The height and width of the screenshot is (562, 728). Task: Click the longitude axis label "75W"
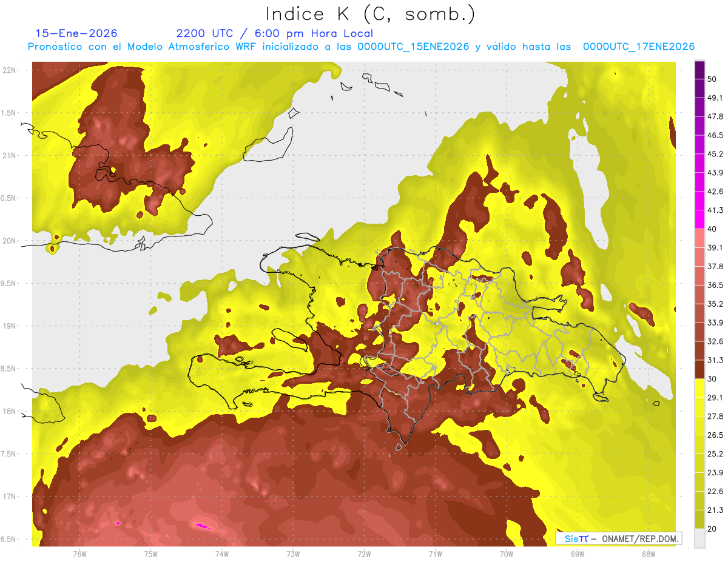click(x=151, y=554)
